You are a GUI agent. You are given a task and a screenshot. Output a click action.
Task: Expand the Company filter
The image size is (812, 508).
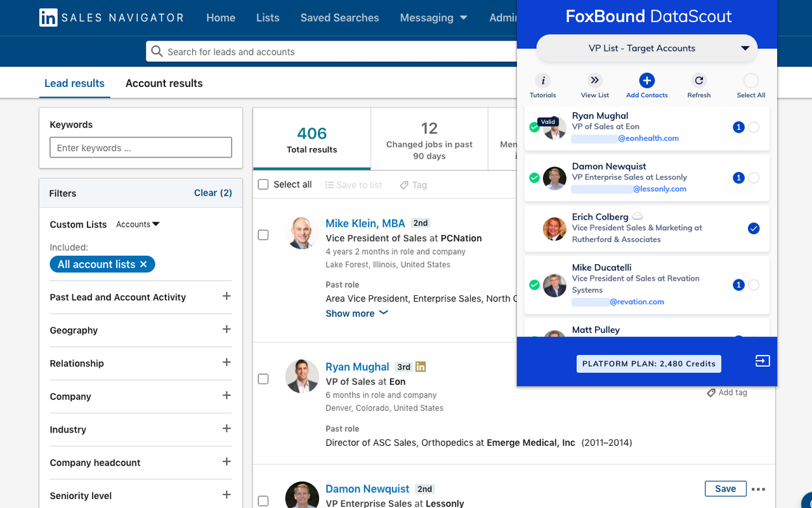click(226, 395)
